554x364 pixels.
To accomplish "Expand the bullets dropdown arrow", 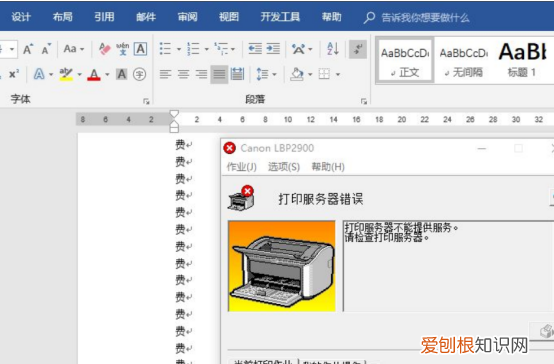I will tap(179, 49).
